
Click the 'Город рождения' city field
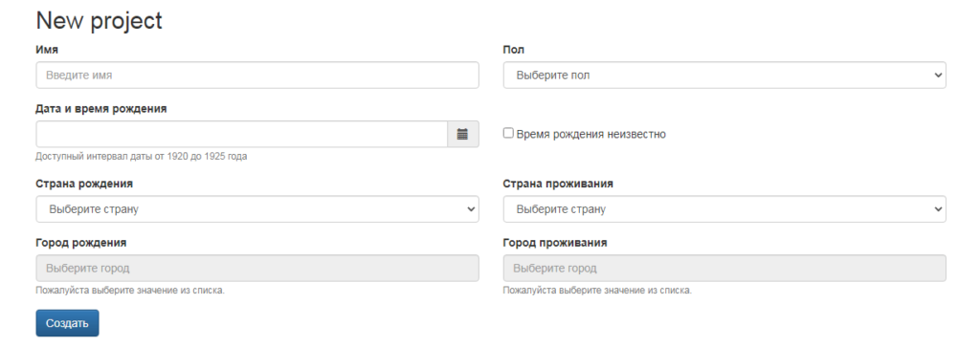(257, 269)
